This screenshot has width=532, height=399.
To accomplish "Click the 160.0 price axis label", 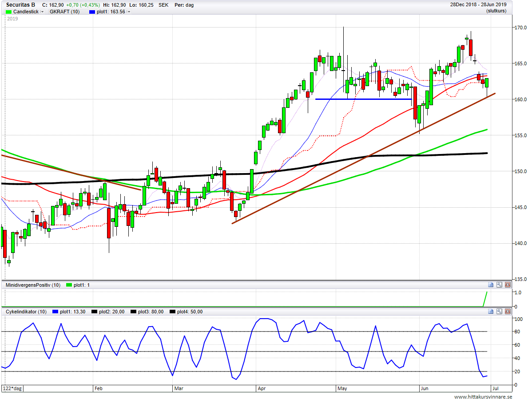I will click(x=520, y=99).
